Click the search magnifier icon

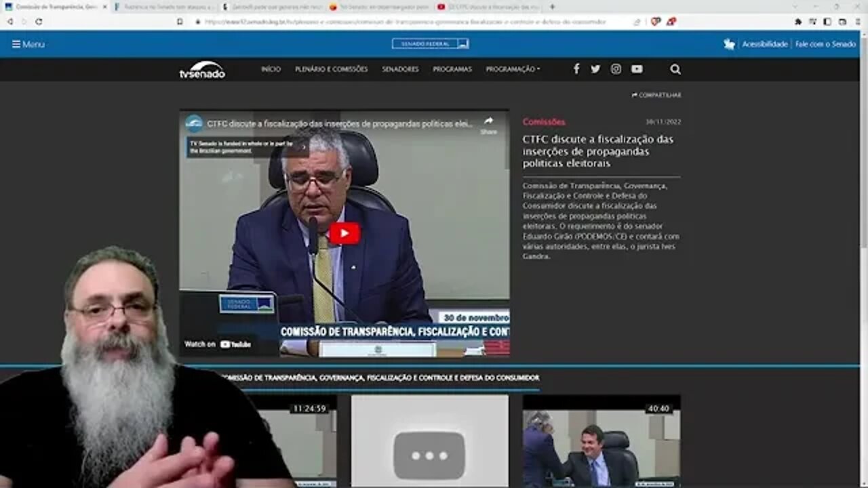pos(675,69)
